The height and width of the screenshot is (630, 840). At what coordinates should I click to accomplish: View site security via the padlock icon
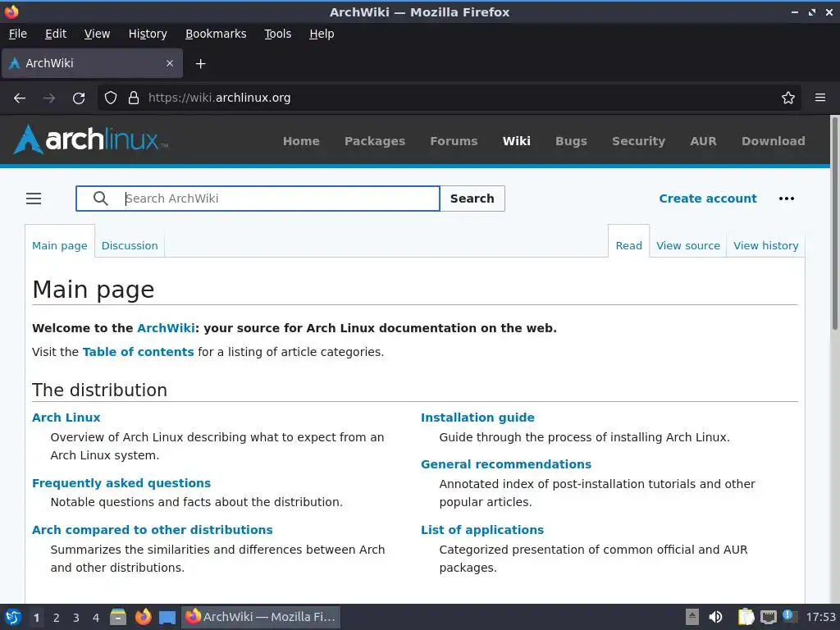[x=134, y=98]
